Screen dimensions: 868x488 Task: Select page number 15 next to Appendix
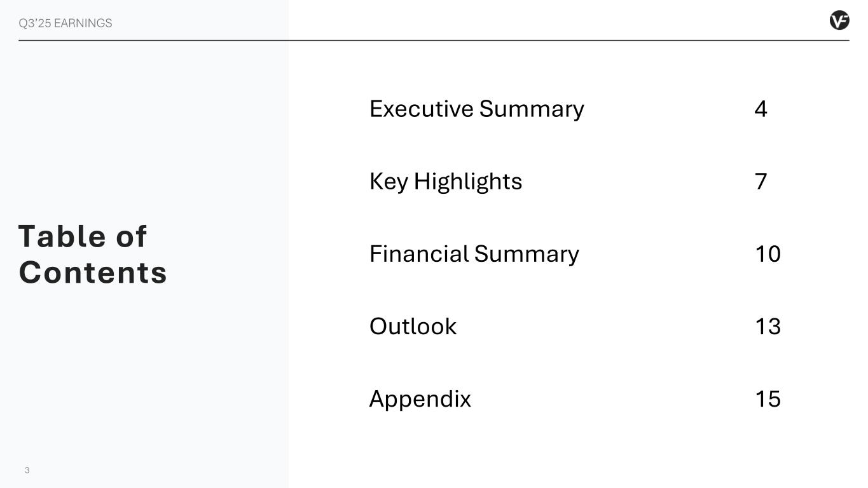click(x=768, y=399)
